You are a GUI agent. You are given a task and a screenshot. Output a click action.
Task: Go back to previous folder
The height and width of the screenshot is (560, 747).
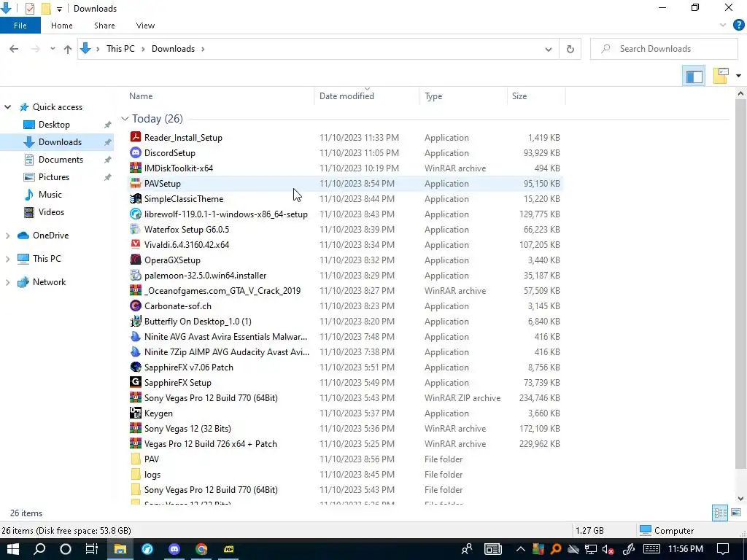(x=14, y=49)
